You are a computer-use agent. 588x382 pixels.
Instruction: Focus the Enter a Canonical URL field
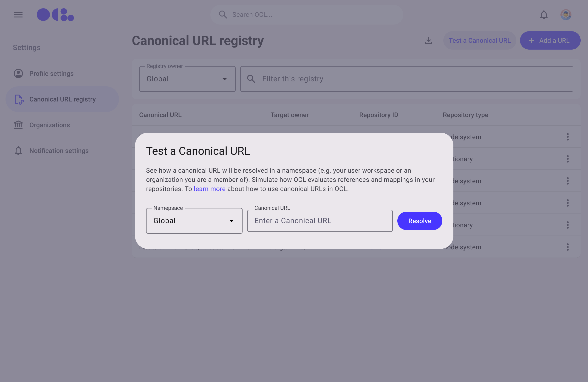pyautogui.click(x=320, y=221)
